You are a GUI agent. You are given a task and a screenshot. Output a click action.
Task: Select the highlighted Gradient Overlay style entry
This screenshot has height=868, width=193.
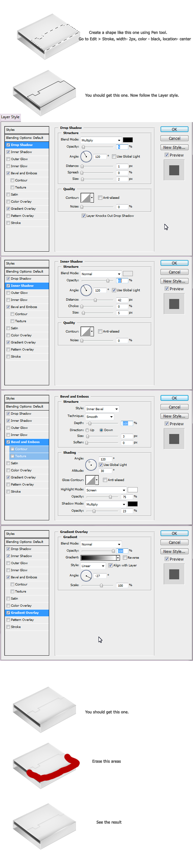25,612
